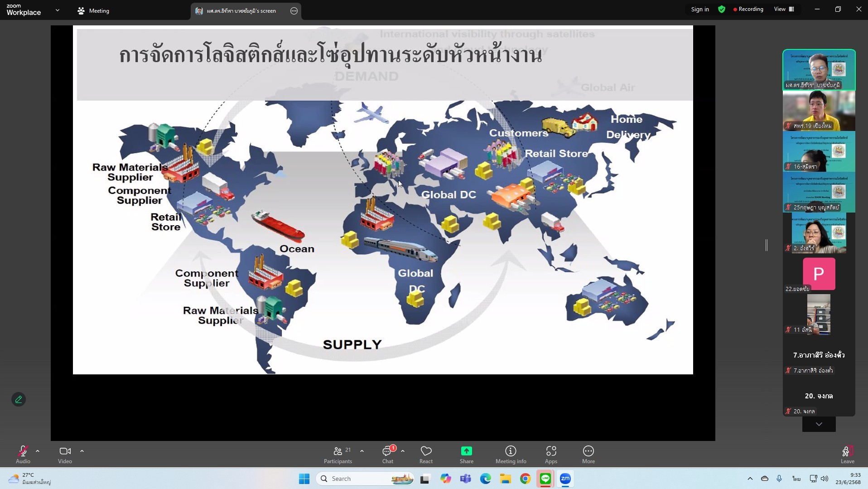Open Zoom Workplace dropdown menu

pyautogui.click(x=58, y=10)
